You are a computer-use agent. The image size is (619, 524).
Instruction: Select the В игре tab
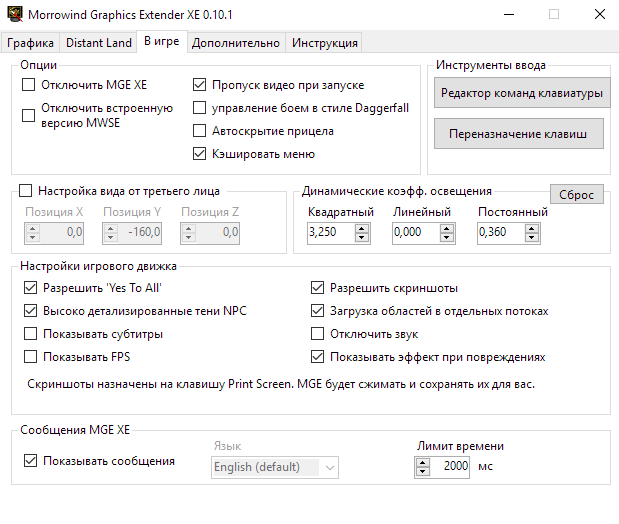pos(161,41)
